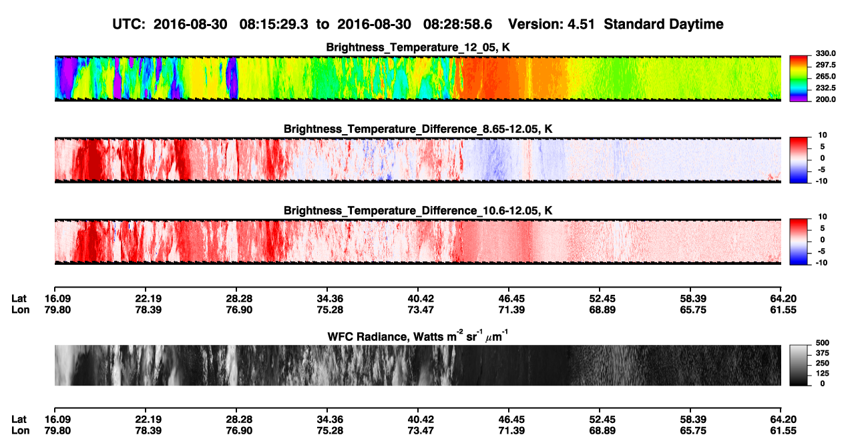Click longitude 71.39 on the axis under the 10.6-12.05 panel
The width and height of the screenshot is (868, 445).
[511, 310]
